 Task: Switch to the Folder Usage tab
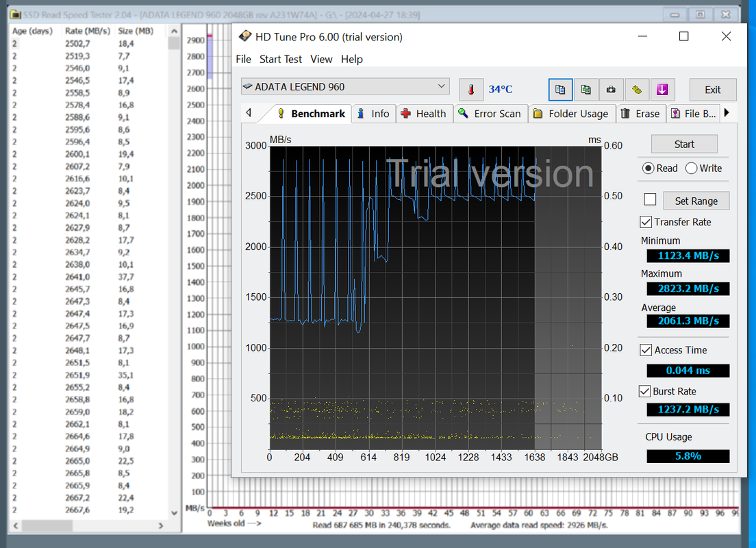[x=572, y=113]
